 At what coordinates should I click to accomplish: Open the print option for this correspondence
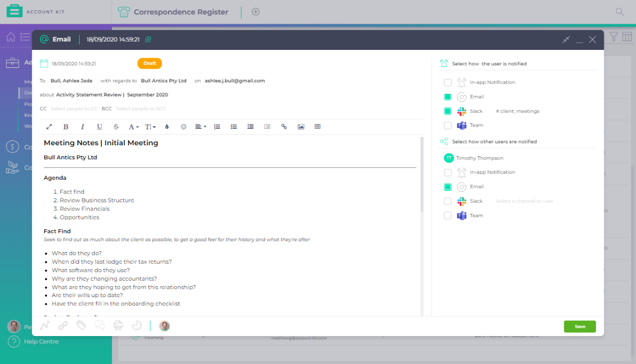[x=118, y=326]
